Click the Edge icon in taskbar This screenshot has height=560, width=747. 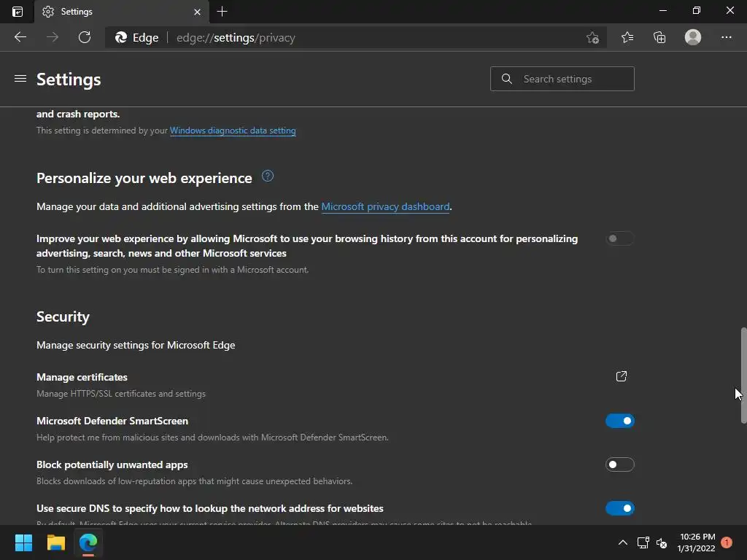coord(88,542)
